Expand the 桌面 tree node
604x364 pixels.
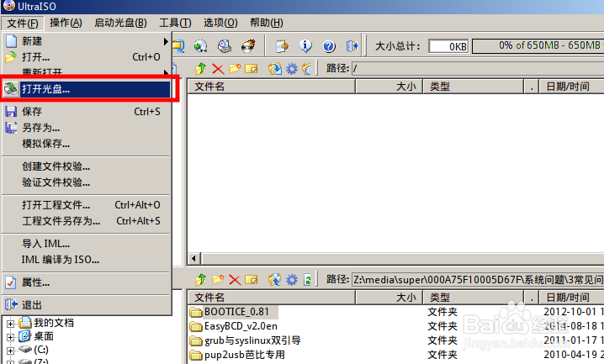click(x=10, y=337)
